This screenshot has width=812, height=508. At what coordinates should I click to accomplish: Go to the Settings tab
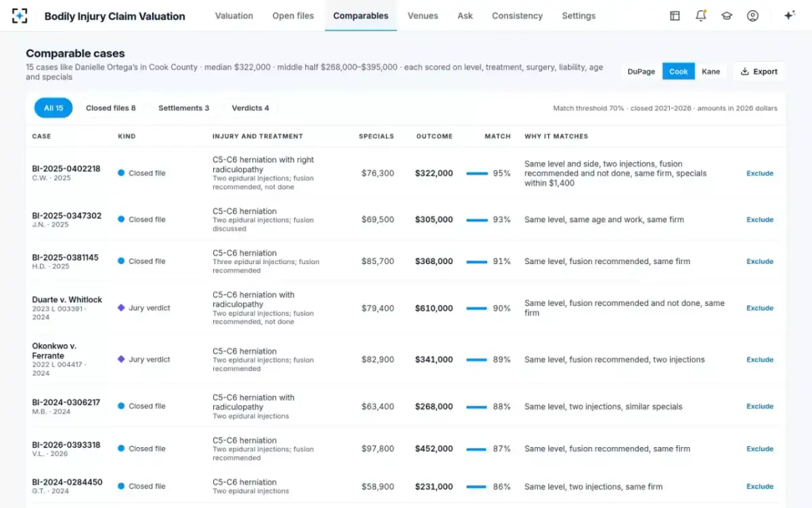pyautogui.click(x=579, y=16)
